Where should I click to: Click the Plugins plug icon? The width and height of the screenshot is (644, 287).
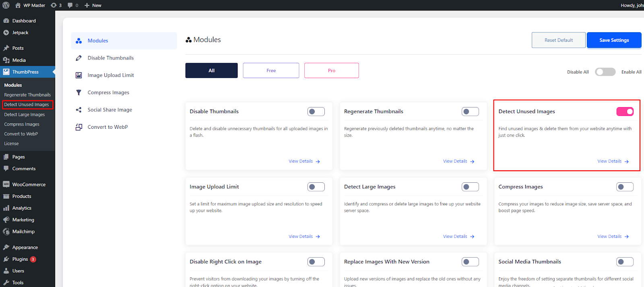point(6,259)
